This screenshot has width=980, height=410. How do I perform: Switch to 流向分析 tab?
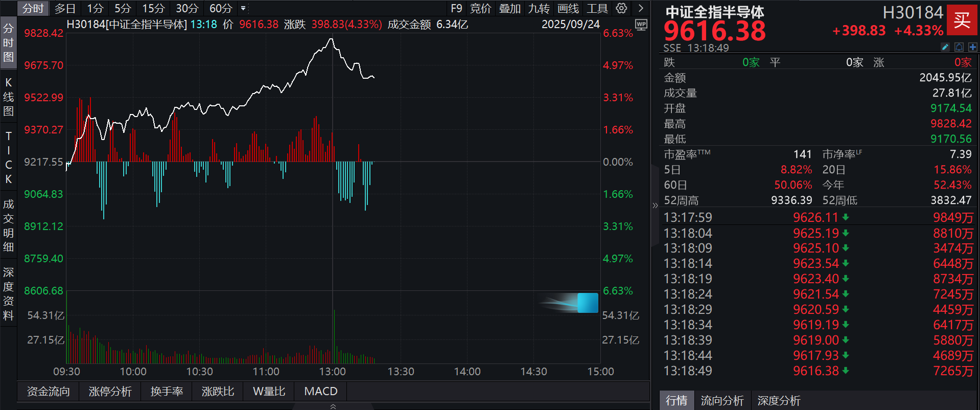click(721, 400)
